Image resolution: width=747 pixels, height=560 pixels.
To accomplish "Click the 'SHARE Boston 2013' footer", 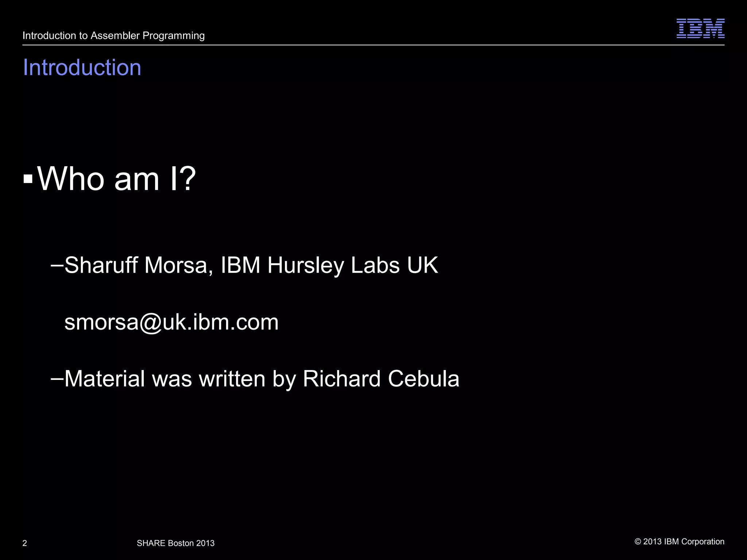I will [175, 543].
